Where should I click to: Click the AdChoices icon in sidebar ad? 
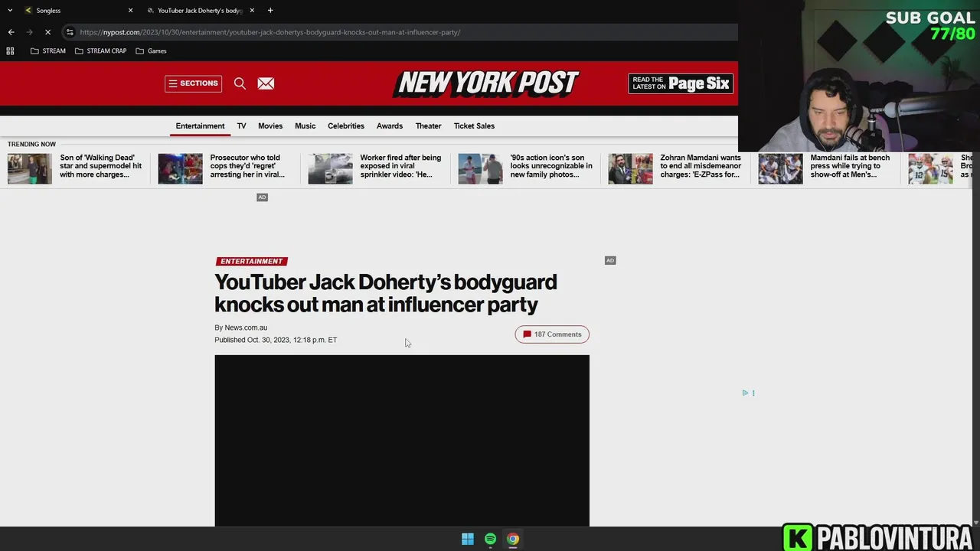pos(745,393)
